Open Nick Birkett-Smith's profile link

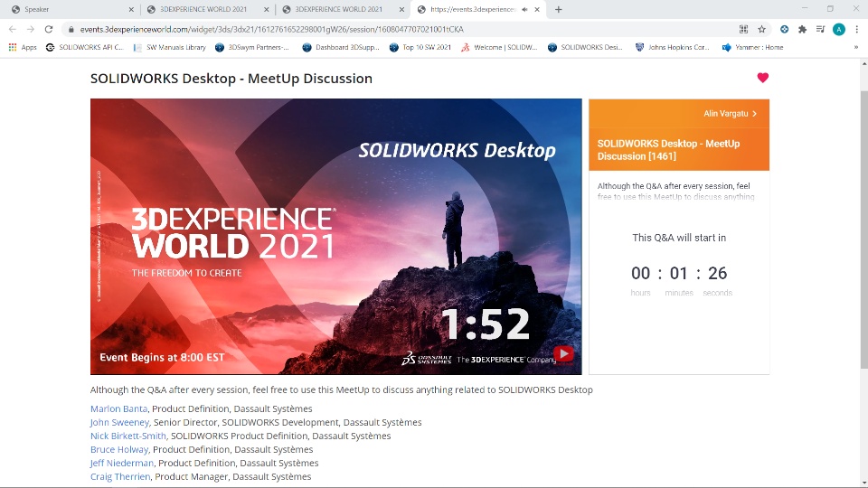pyautogui.click(x=128, y=436)
